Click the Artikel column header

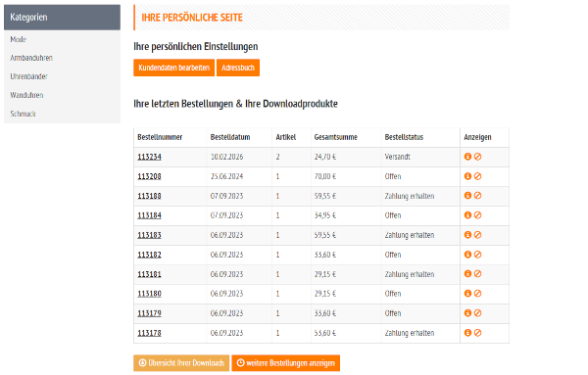pyautogui.click(x=286, y=137)
